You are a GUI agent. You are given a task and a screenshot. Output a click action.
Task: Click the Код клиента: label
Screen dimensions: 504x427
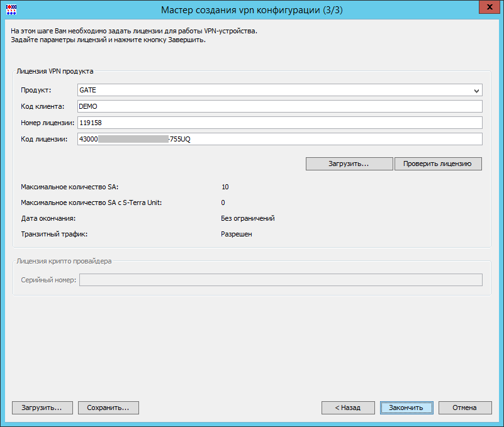point(42,106)
